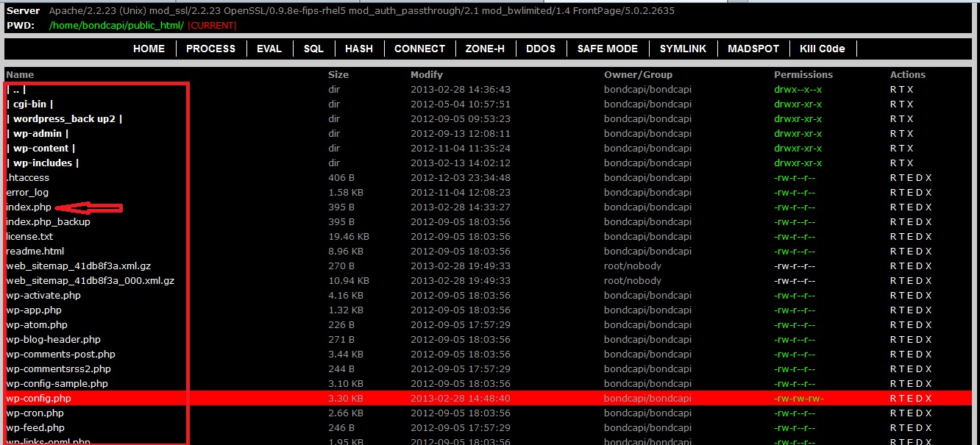Open the HASH tool from the menu
The height and width of the screenshot is (445, 980).
[359, 49]
